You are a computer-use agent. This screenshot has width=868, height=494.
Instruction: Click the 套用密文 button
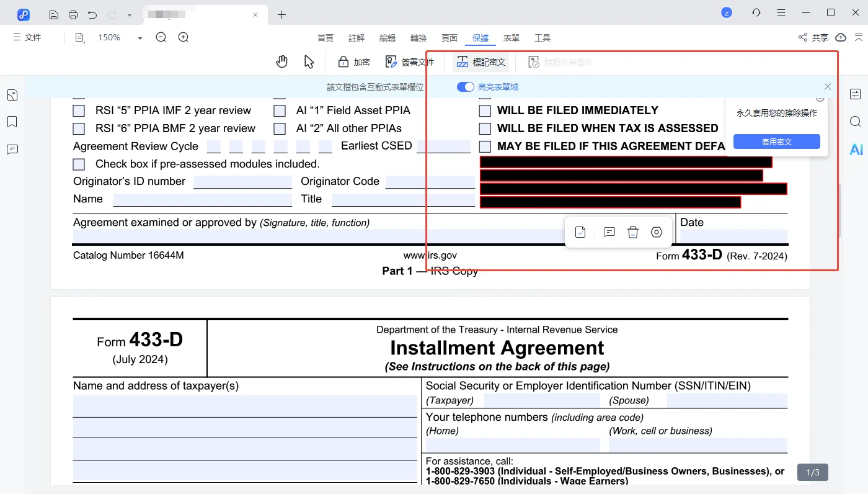[x=776, y=141]
